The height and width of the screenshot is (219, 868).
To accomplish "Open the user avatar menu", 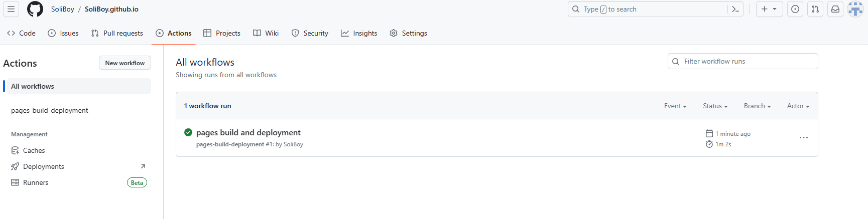I will pyautogui.click(x=855, y=9).
